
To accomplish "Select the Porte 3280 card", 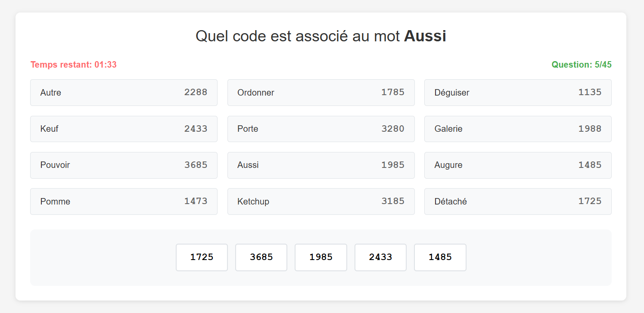I will pos(320,129).
